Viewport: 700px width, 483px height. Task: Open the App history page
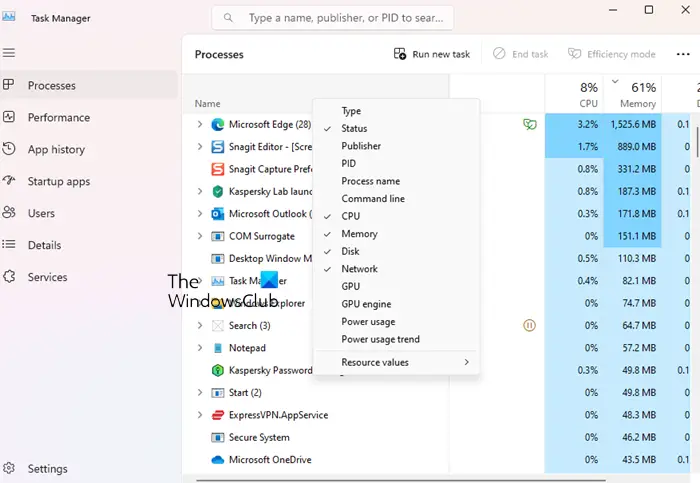click(x=89, y=149)
